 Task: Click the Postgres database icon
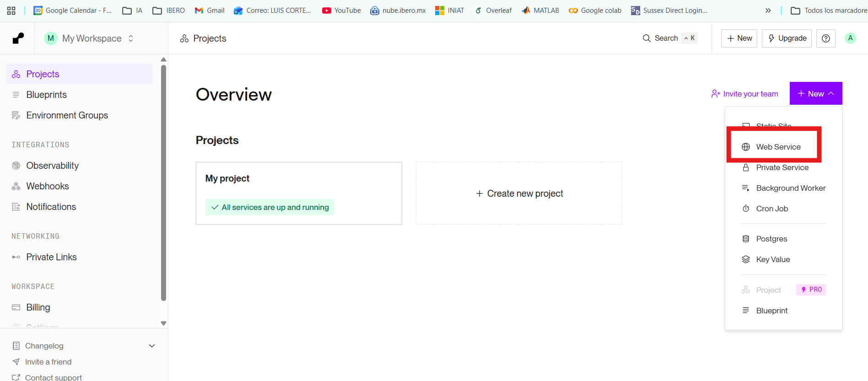pos(746,239)
